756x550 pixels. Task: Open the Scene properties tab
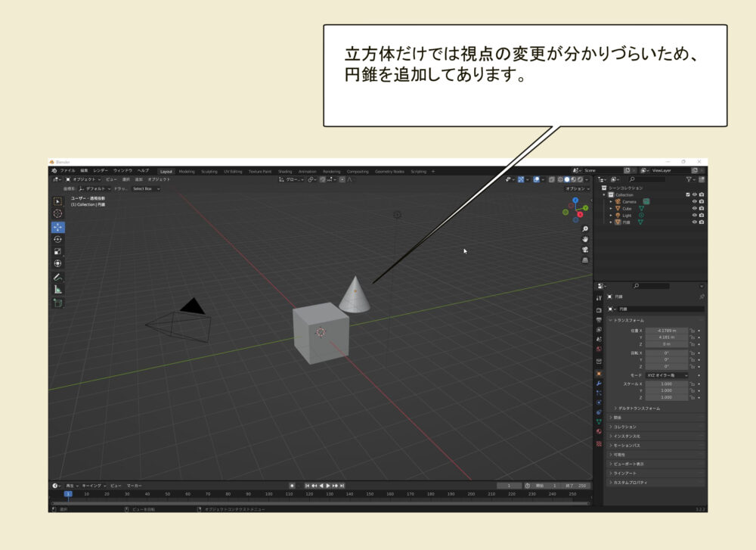(x=599, y=339)
